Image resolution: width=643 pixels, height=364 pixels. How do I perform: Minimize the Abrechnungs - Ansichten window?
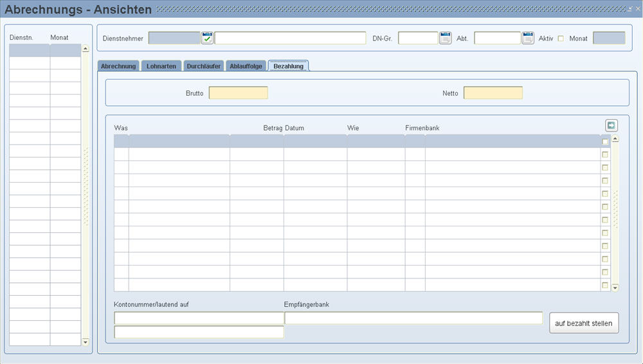pyautogui.click(x=630, y=8)
